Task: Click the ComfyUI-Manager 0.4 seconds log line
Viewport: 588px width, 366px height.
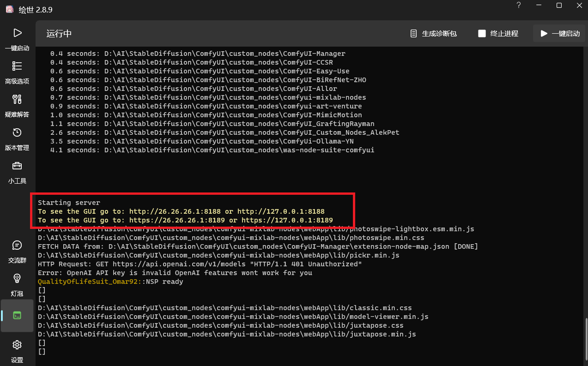Action: 198,54
